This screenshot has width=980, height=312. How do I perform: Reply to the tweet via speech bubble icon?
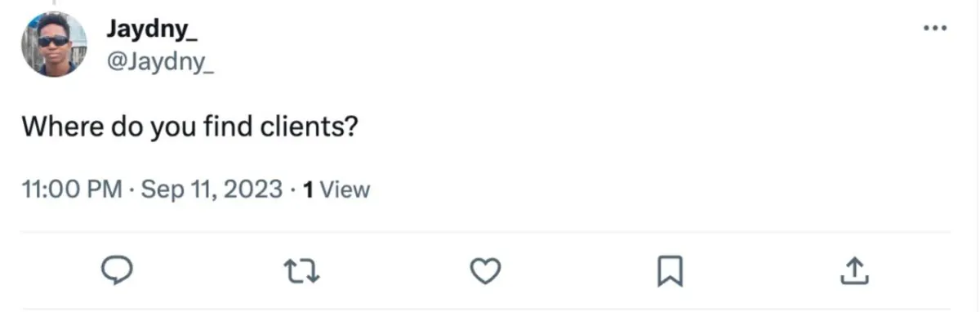(x=121, y=270)
